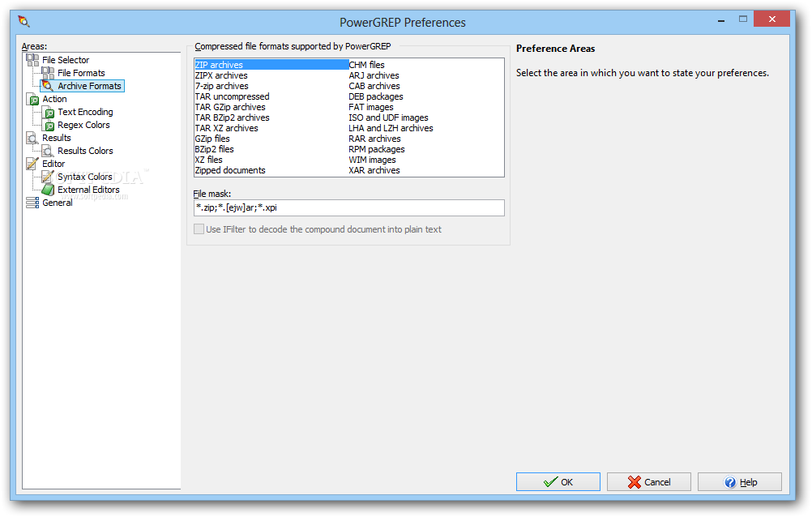Click the Action tree icon
This screenshot has width=812, height=517.
coord(32,99)
